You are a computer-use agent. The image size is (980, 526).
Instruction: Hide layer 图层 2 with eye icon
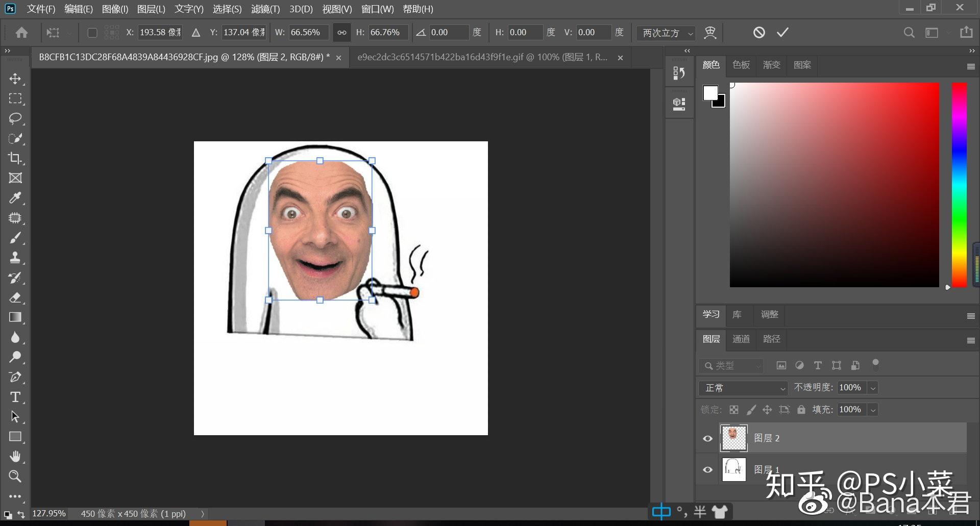[707, 438]
